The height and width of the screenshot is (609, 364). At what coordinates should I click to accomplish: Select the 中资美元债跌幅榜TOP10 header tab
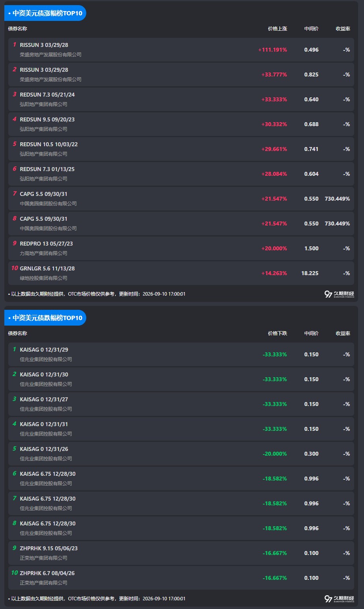[x=45, y=318]
